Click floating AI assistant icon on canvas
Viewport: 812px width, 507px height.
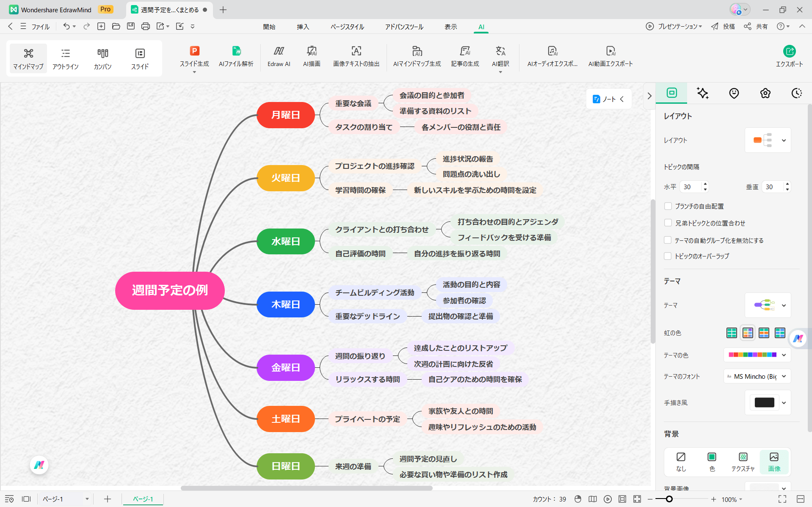(x=39, y=465)
